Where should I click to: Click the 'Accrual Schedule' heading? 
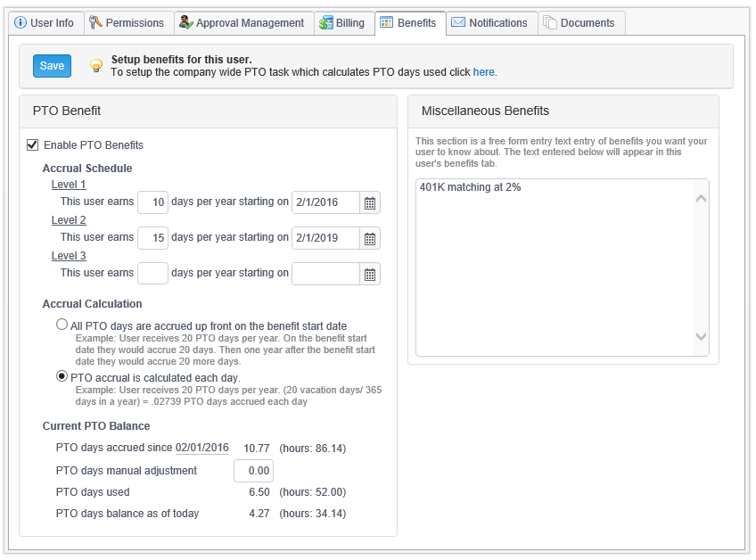click(87, 169)
